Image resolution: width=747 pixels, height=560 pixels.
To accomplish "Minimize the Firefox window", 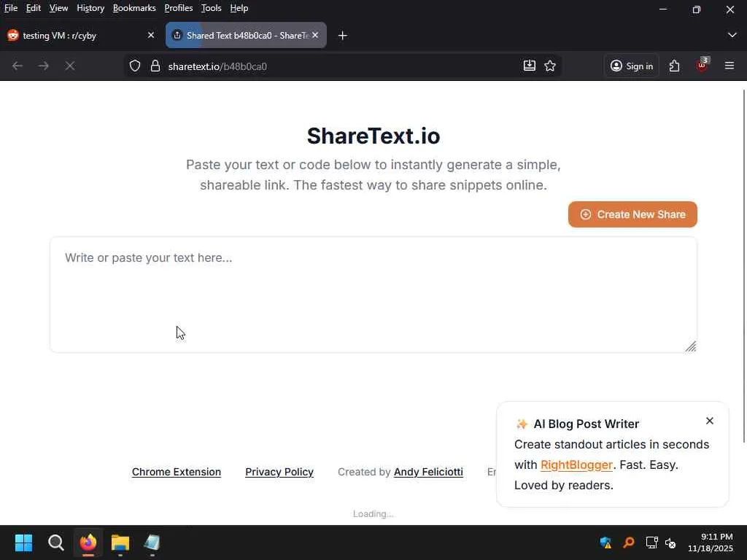I will point(662,9).
